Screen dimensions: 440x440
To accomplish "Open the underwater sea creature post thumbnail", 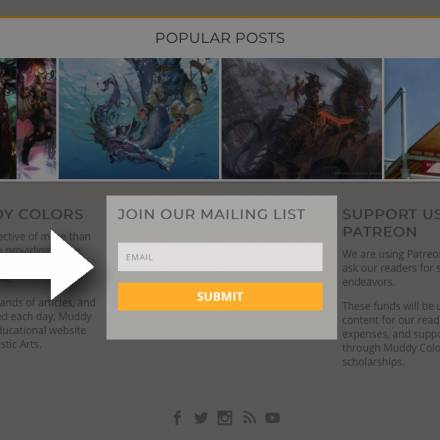I will 139,119.
